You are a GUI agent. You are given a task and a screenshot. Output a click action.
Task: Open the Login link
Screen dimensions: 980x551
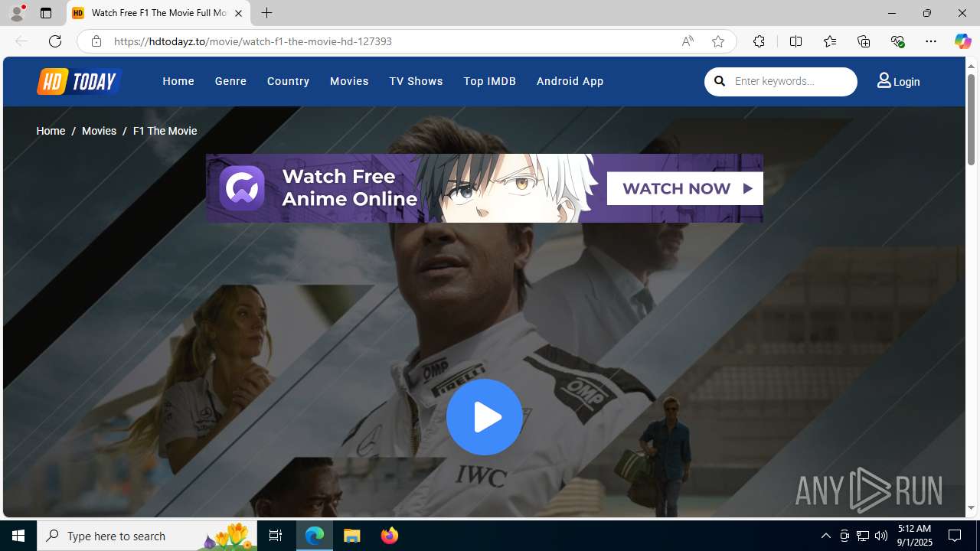tap(899, 81)
